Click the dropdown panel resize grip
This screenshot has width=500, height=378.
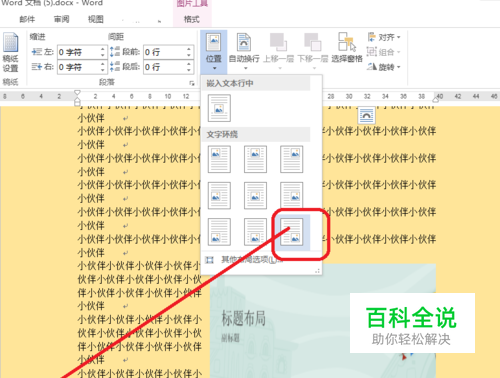pyautogui.click(x=317, y=271)
